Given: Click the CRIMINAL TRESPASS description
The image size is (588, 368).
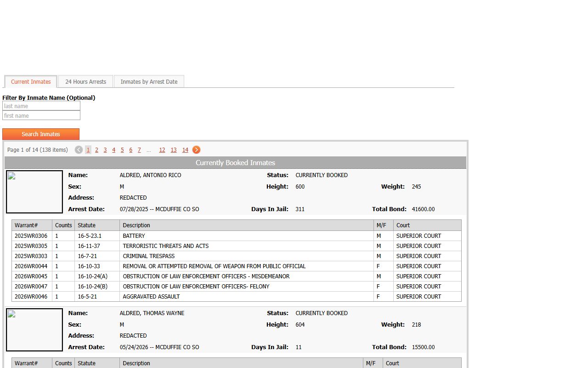Looking at the screenshot, I should (x=247, y=256).
